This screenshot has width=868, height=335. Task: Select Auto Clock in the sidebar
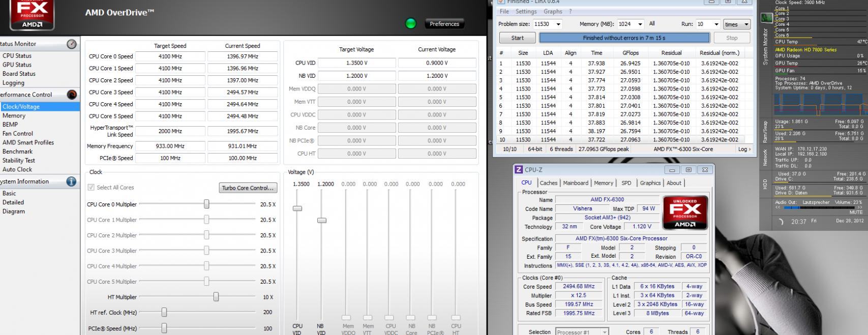click(17, 170)
